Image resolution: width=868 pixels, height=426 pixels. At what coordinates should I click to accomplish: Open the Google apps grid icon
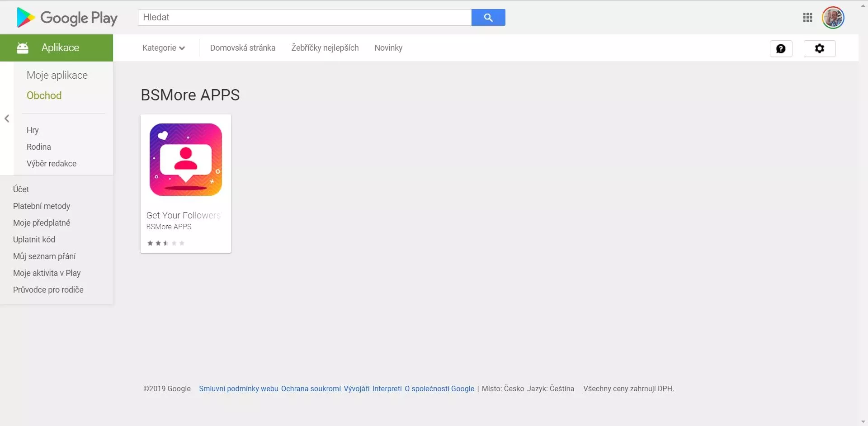click(807, 18)
